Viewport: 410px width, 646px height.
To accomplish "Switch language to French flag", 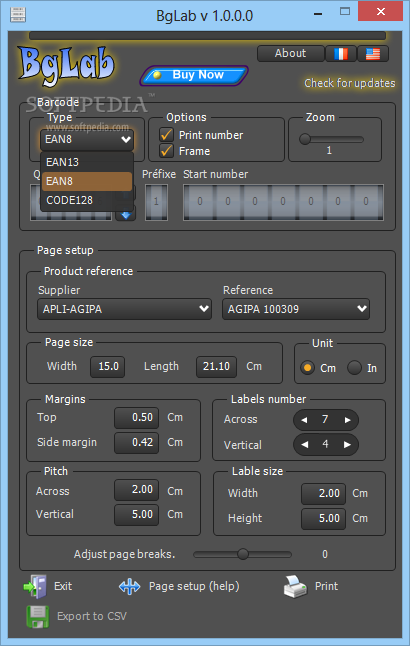I will click(x=341, y=54).
